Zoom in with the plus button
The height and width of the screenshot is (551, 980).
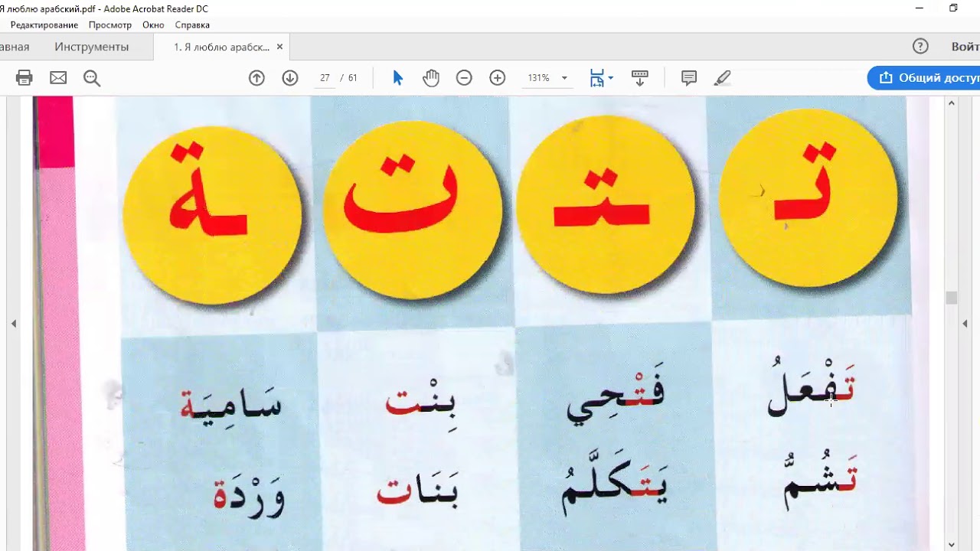(498, 78)
